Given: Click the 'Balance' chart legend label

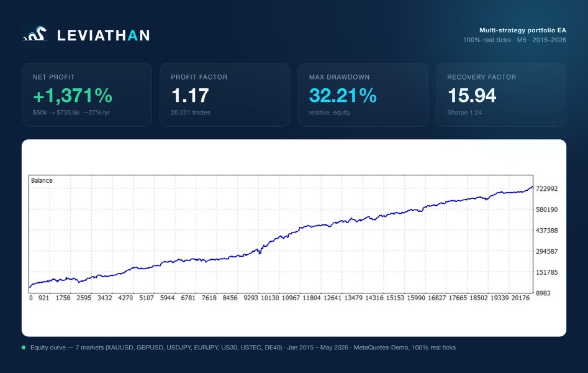Looking at the screenshot, I should coord(42,180).
